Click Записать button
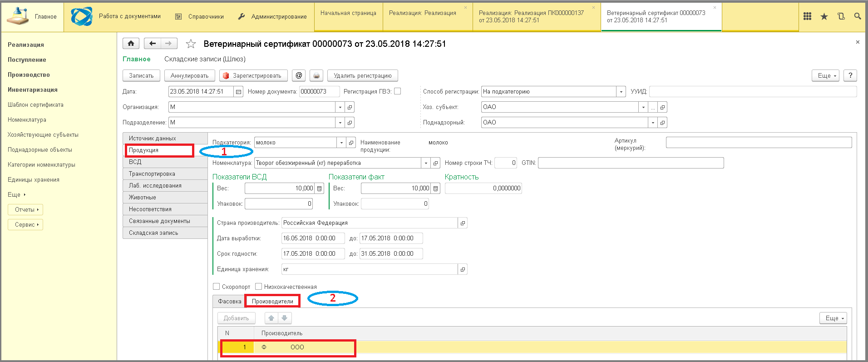 [x=141, y=75]
